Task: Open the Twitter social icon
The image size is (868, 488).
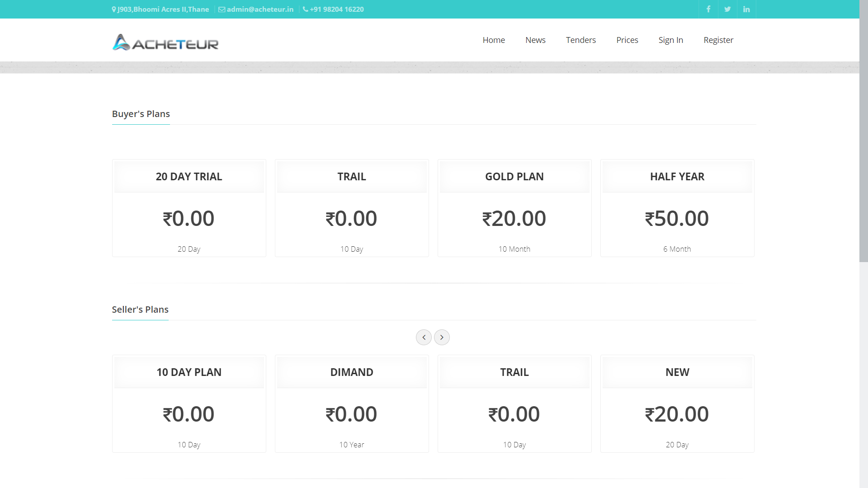Action: click(x=727, y=9)
